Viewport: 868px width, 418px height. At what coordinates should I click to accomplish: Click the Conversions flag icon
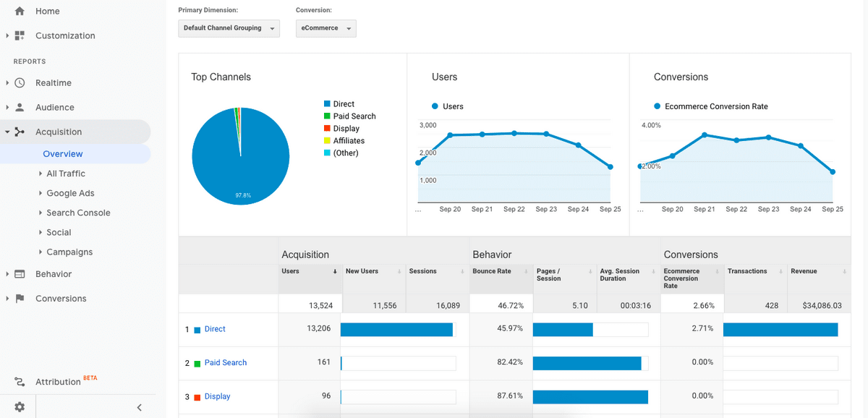pyautogui.click(x=20, y=298)
